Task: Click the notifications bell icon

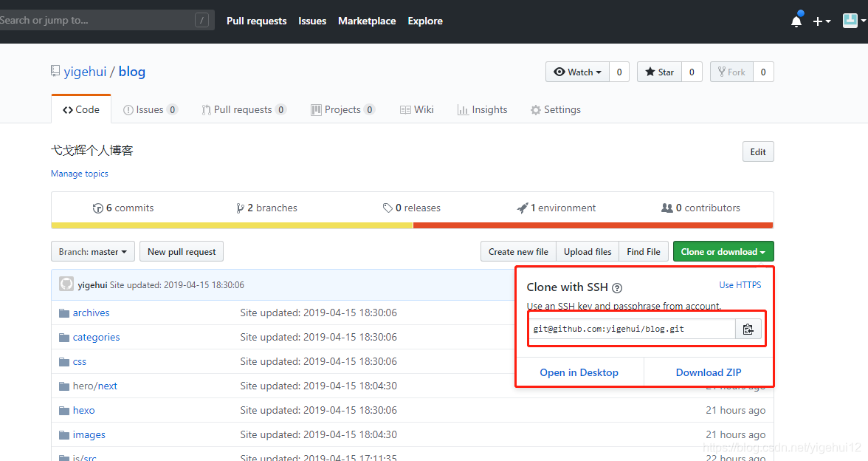Action: click(x=796, y=21)
